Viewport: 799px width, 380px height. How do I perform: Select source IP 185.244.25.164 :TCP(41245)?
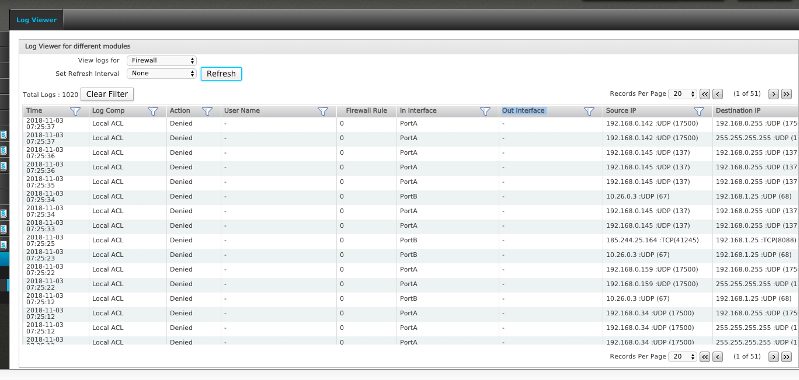(652, 240)
